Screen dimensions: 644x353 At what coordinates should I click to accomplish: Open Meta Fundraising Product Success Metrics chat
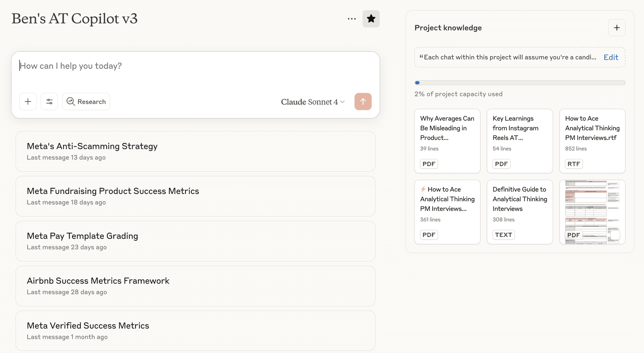pyautogui.click(x=195, y=196)
